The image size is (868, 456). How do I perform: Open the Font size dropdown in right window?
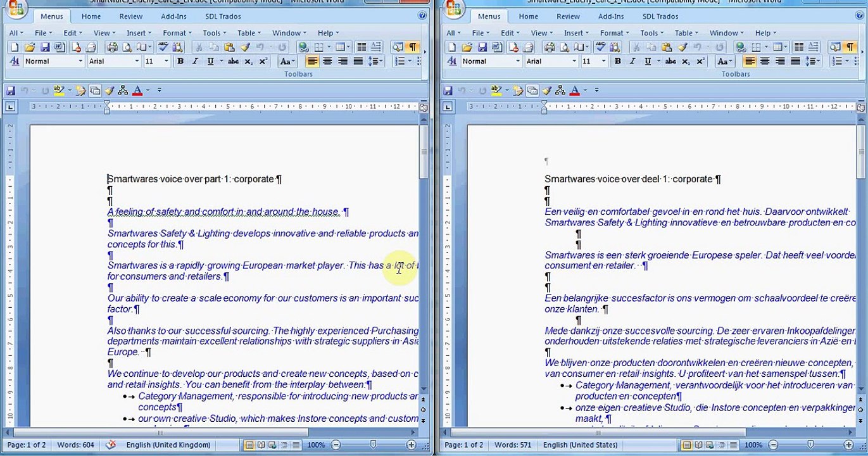(603, 61)
